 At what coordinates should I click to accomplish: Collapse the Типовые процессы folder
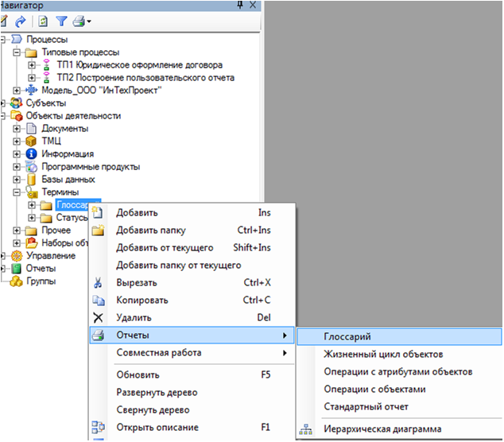(17, 52)
